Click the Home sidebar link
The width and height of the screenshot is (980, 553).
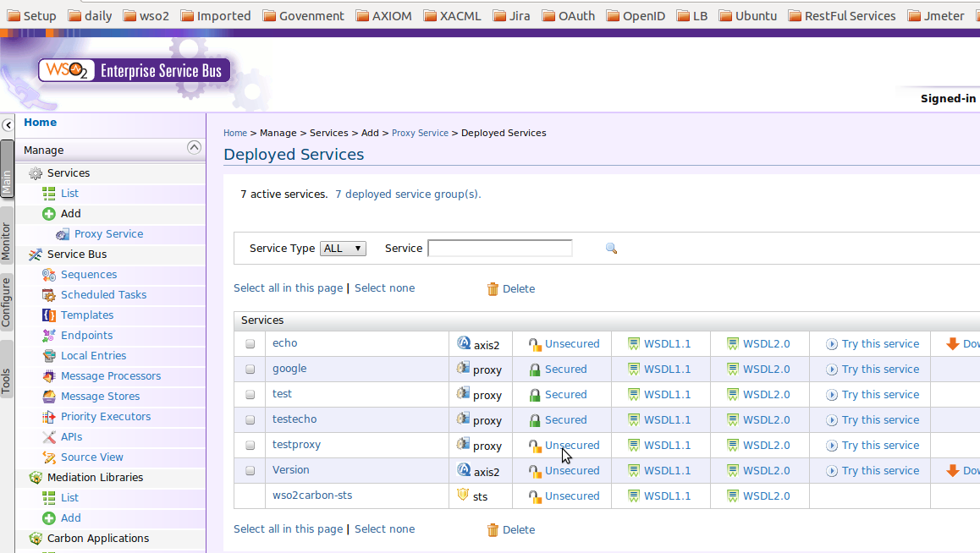pyautogui.click(x=40, y=123)
